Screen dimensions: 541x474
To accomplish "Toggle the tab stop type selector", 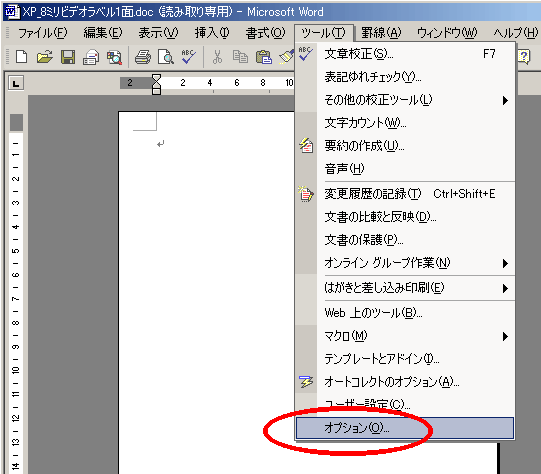I will [x=16, y=83].
